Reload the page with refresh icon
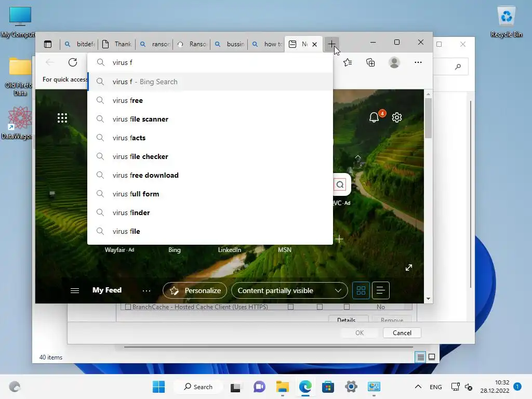Viewport: 532px width, 399px height. click(73, 62)
